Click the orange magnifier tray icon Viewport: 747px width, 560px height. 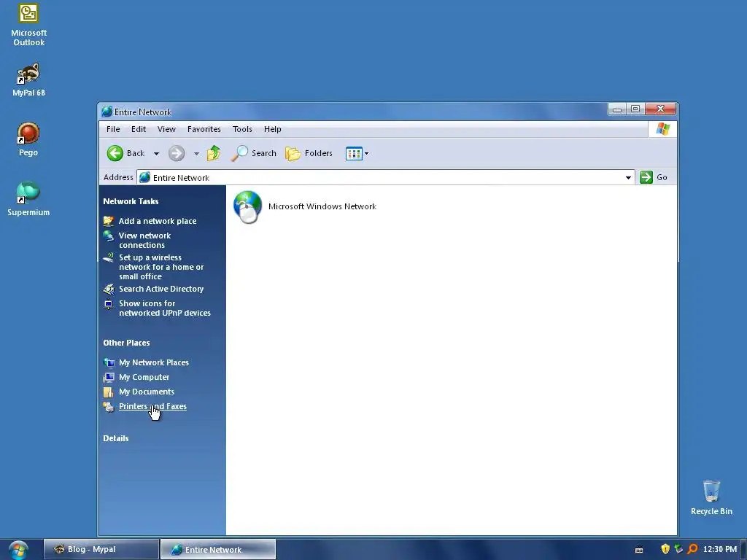pos(692,549)
